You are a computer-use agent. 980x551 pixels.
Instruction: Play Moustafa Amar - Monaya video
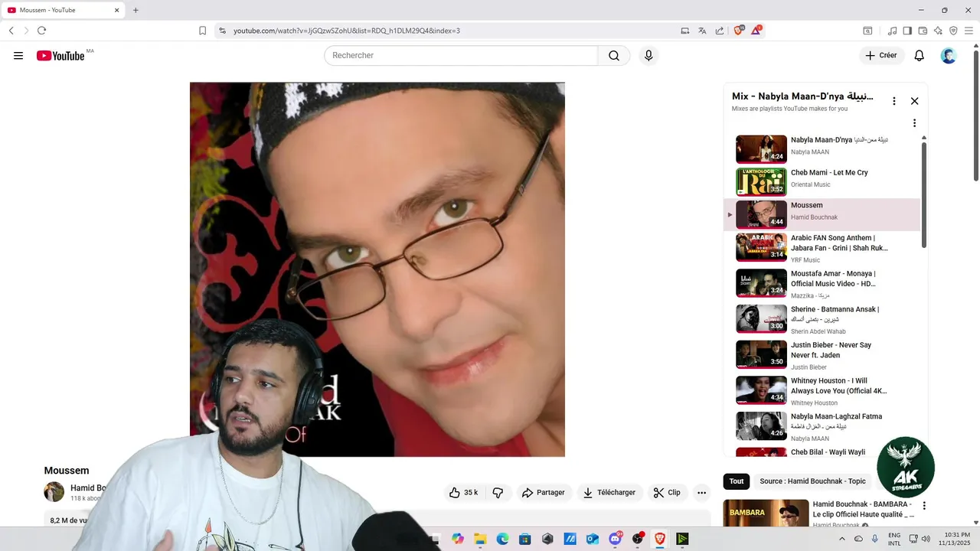point(823,283)
